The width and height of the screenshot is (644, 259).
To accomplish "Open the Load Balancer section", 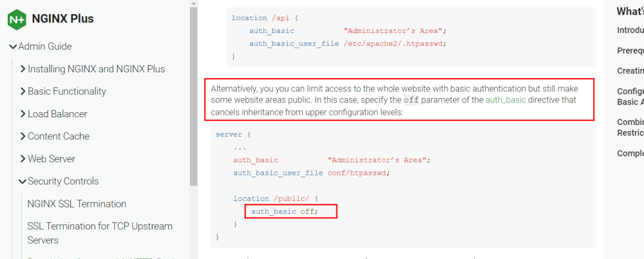I will 57,114.
